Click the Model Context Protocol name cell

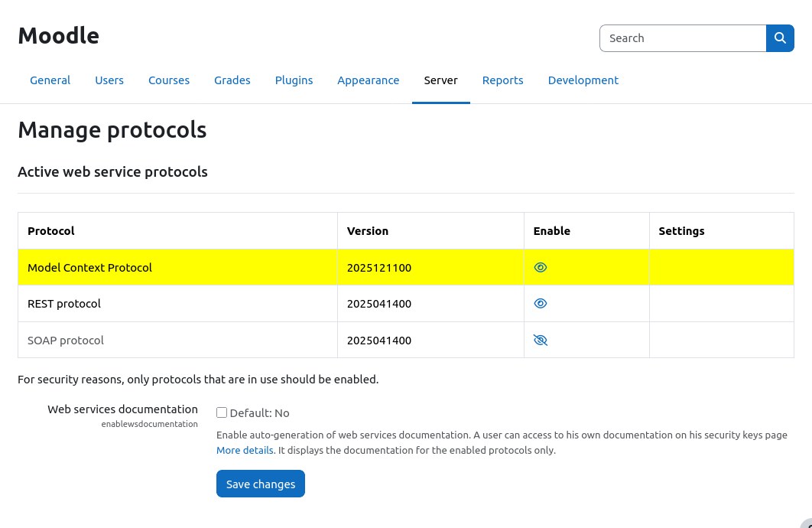click(x=177, y=267)
